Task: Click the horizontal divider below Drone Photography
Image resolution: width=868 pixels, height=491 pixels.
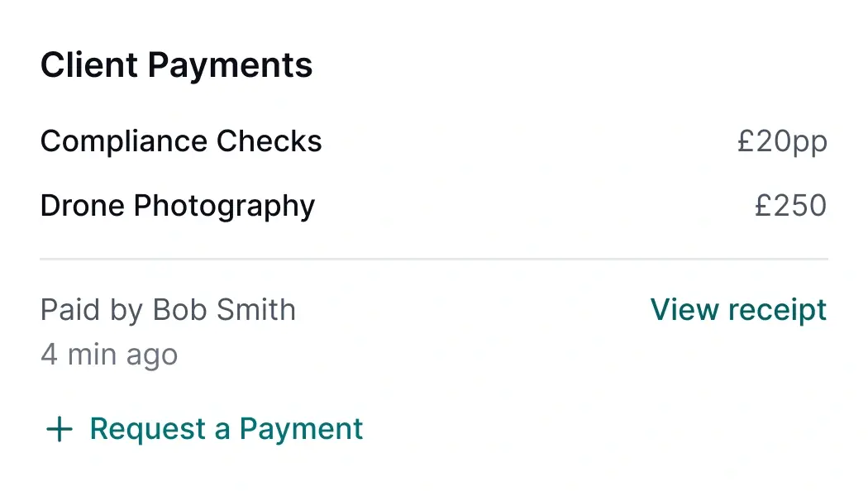Action: click(x=434, y=260)
